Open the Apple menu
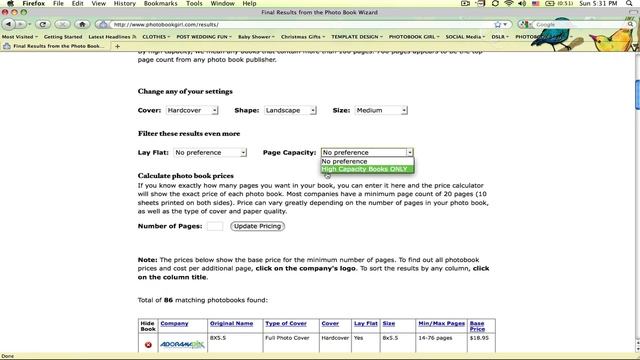Viewport: 640px width, 360px height. tap(10, 3)
